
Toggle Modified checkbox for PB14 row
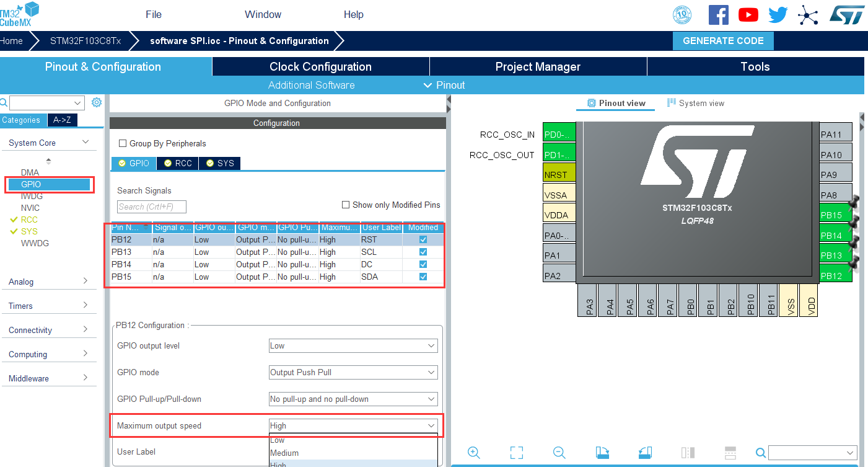pos(423,264)
